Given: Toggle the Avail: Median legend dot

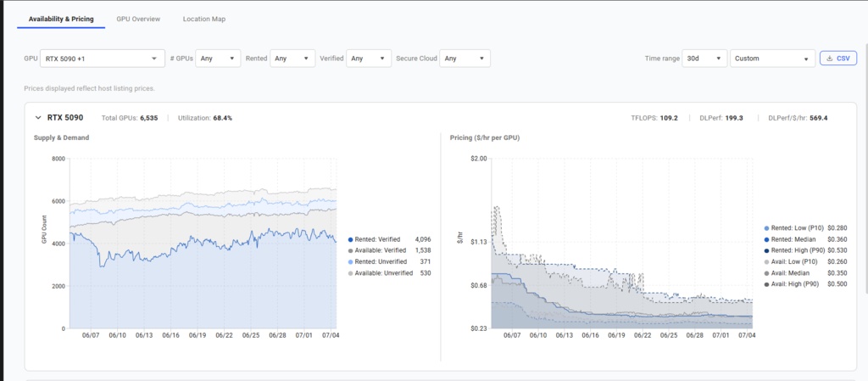Looking at the screenshot, I should point(766,273).
